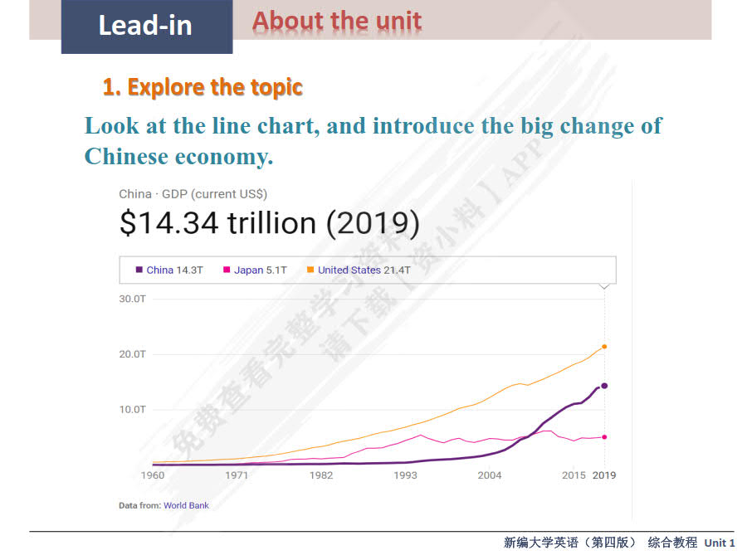Click the $14.34 trillion (2019) headline
This screenshot has width=747, height=560.
[x=270, y=223]
